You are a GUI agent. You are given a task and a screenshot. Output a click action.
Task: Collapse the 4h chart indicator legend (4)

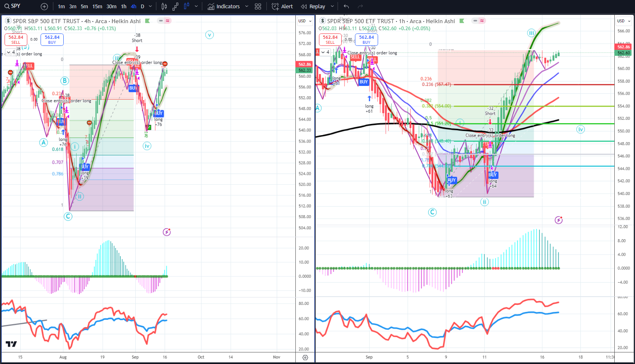point(10,52)
